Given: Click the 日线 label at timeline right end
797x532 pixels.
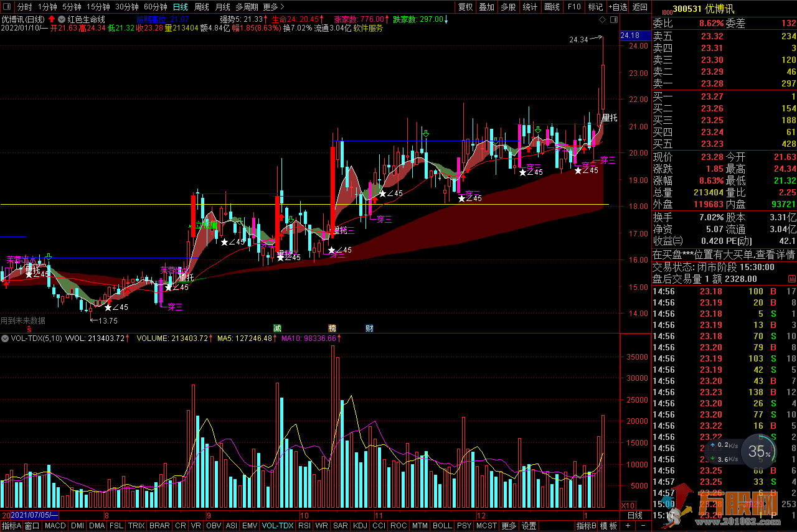Looking at the screenshot, I should [634, 515].
